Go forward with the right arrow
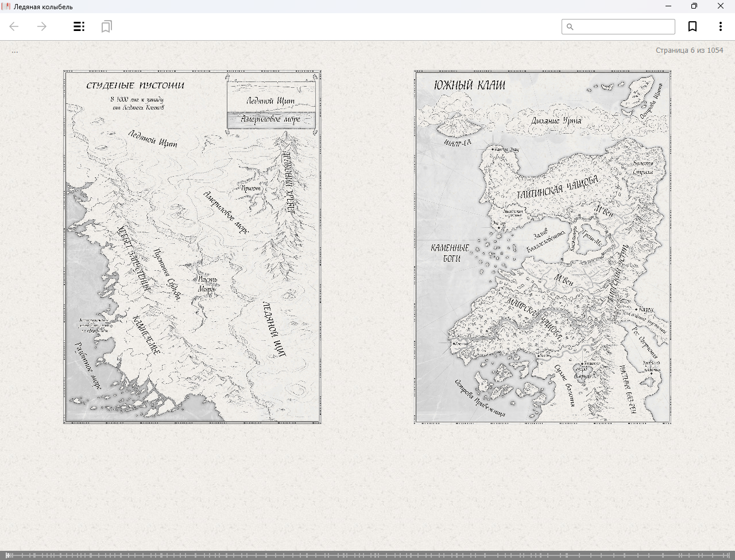The width and height of the screenshot is (735, 560). (x=42, y=26)
